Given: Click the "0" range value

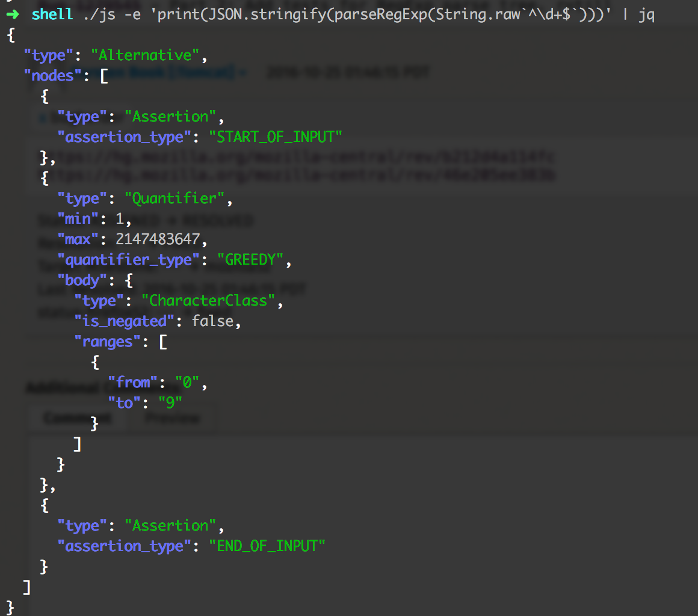Looking at the screenshot, I should pos(187,383).
